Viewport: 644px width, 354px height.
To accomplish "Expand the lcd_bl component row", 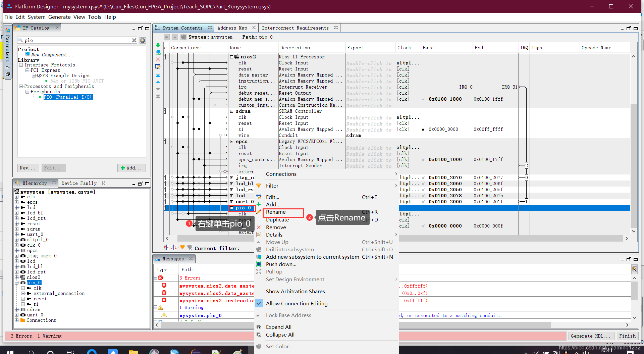I will 231,184.
